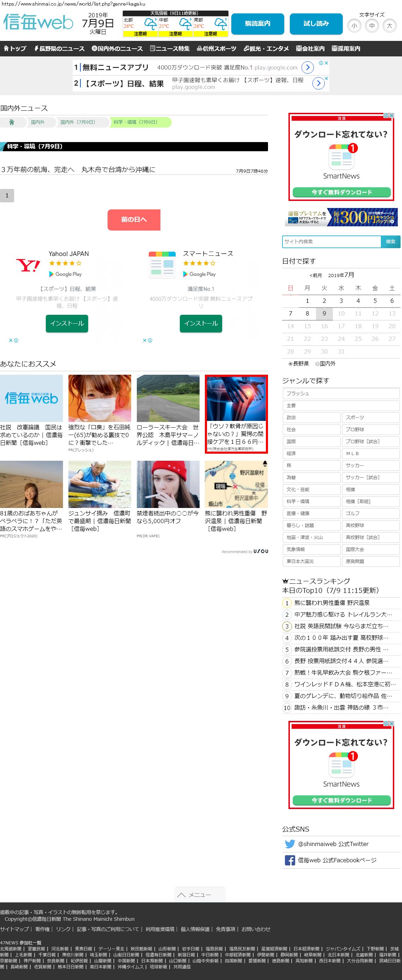Viewport: 402px width, 980px height.
Task: Open the article 3万年前の航海、完走へ
Action: tap(78, 170)
